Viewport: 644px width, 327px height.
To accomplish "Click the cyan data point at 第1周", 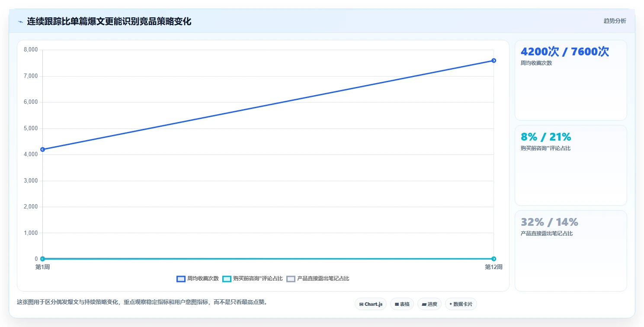I will point(42,259).
